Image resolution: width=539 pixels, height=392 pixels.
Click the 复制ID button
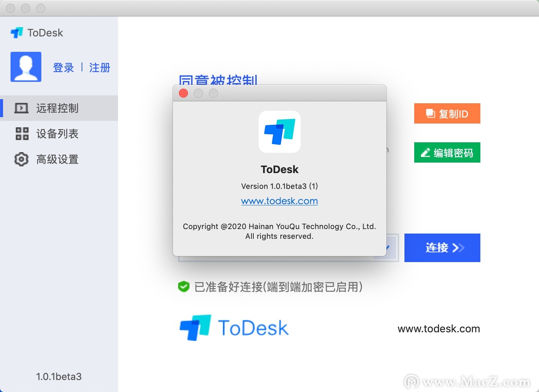pos(447,113)
